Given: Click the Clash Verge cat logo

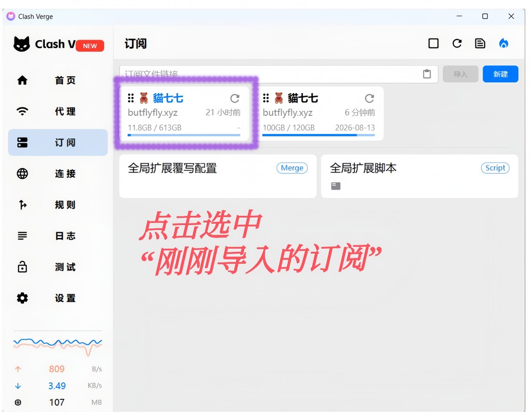Looking at the screenshot, I should [22, 44].
